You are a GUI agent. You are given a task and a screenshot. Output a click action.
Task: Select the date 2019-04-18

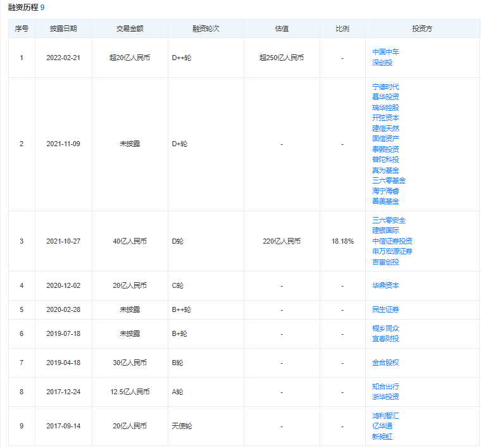click(63, 363)
